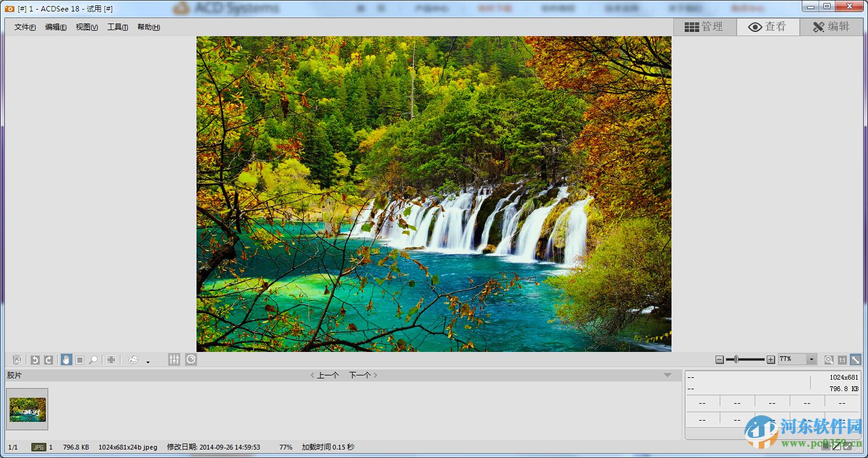Click the 77% value in status bar

click(x=286, y=447)
